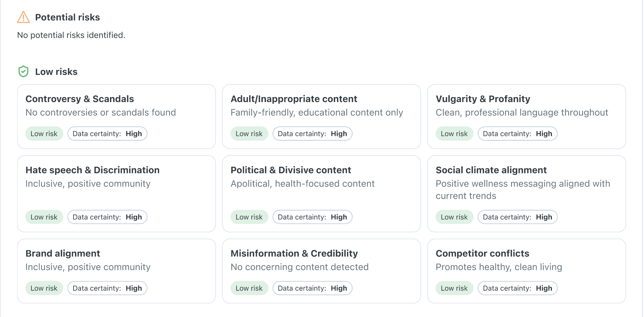Click Low risk badge under Controversy & Scandals
The image size is (644, 317).
(x=44, y=134)
